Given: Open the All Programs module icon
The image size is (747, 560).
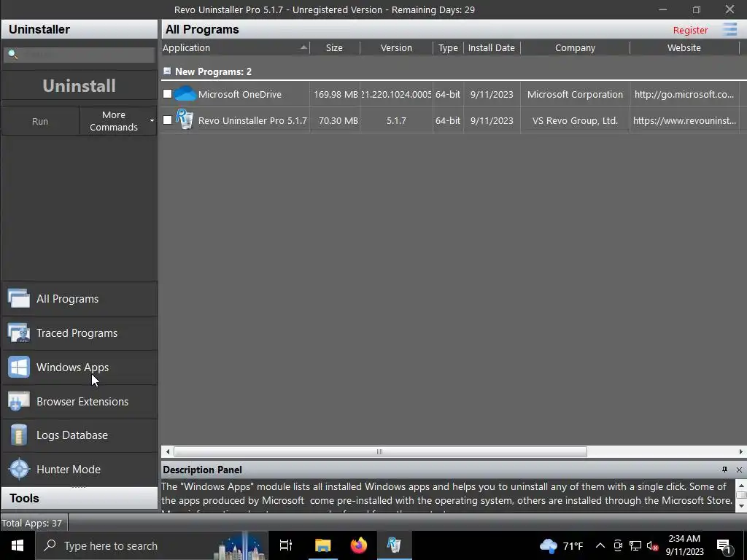Looking at the screenshot, I should (x=18, y=298).
